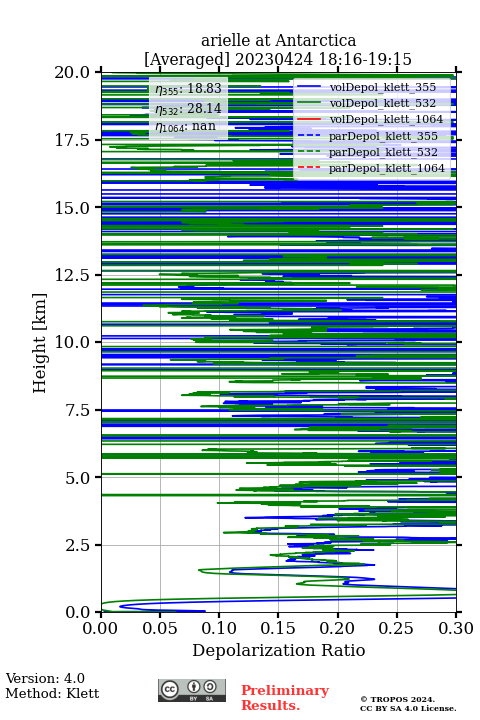The image size is (480, 720).
Task: Click the volDepol_klett_355 legend entry
Action: coord(367,87)
